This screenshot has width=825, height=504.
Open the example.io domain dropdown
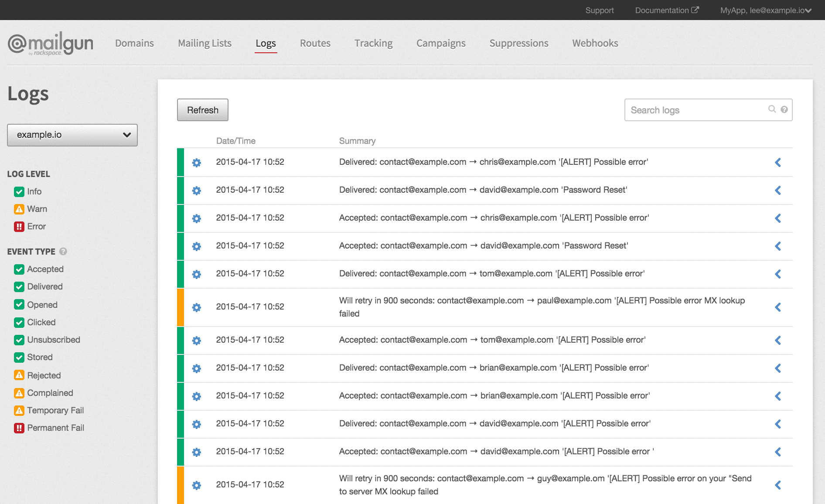[72, 135]
